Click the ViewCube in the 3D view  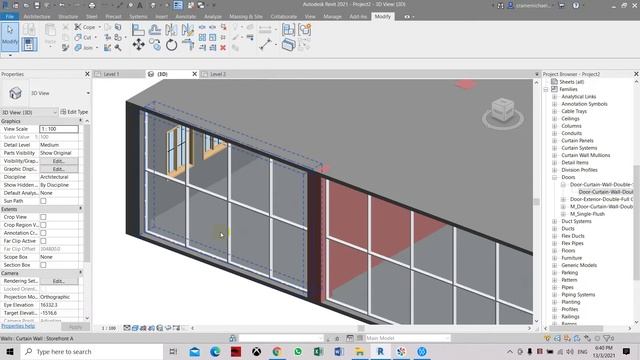pyautogui.click(x=502, y=111)
